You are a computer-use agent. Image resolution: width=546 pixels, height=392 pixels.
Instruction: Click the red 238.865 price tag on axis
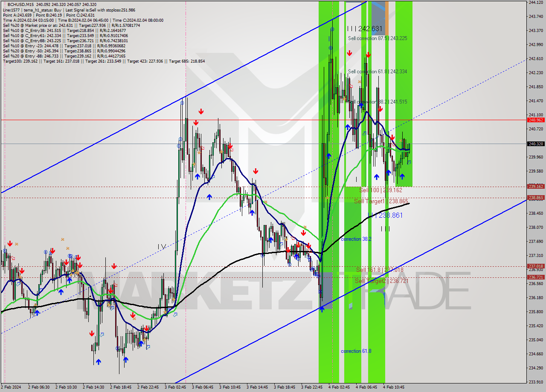point(536,197)
